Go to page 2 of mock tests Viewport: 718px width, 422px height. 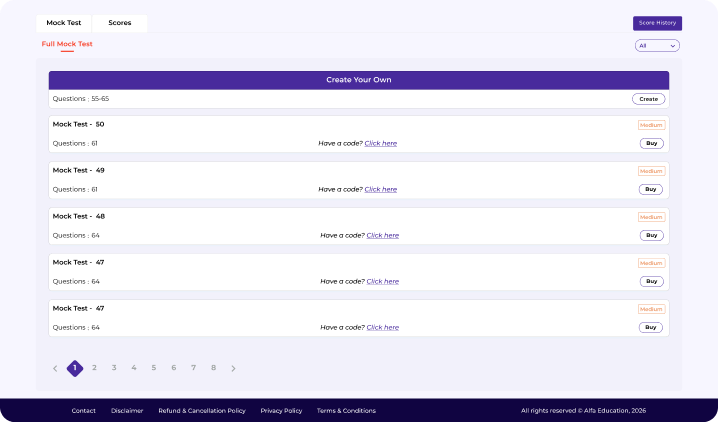pos(94,368)
